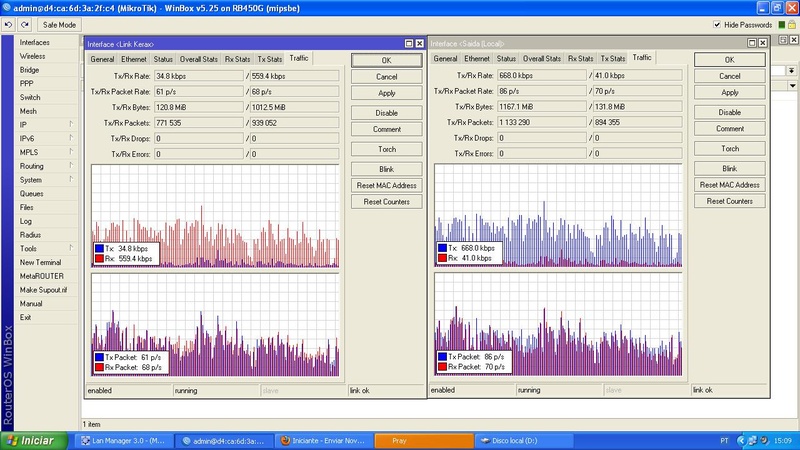
Task: Click blue Tx swatch in Link Kerax rate graph
Action: [x=99, y=248]
